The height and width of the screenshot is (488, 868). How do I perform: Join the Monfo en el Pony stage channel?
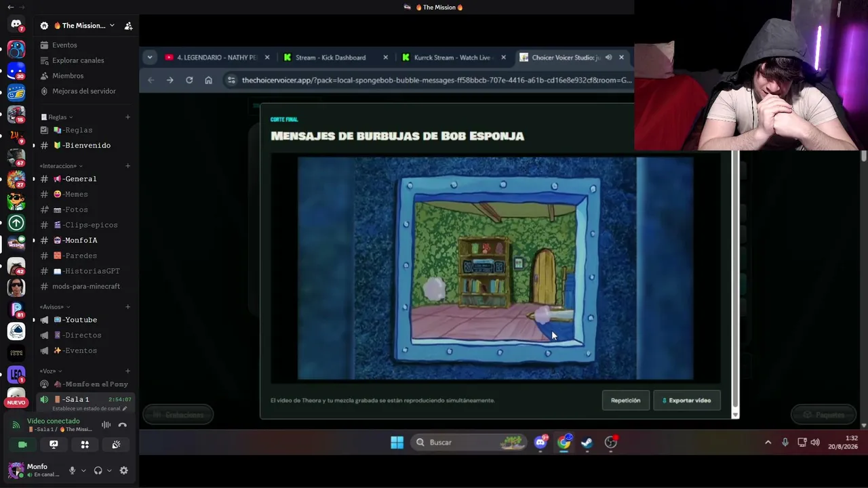pos(85,384)
